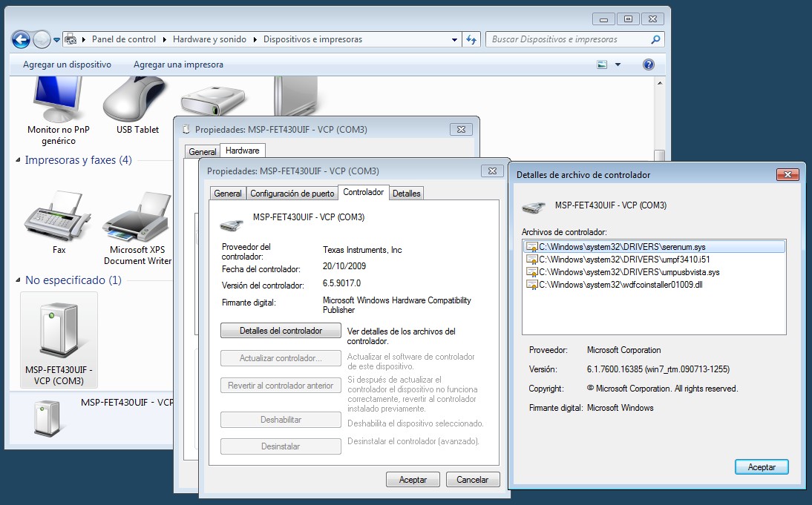Click the Forward navigation arrow
The width and height of the screenshot is (812, 505).
[x=42, y=39]
